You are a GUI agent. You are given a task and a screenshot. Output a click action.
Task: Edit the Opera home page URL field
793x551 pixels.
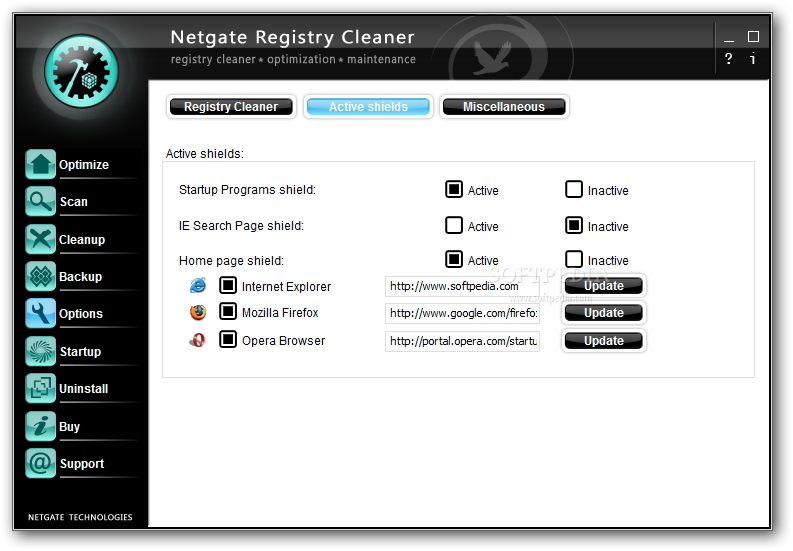(x=462, y=341)
